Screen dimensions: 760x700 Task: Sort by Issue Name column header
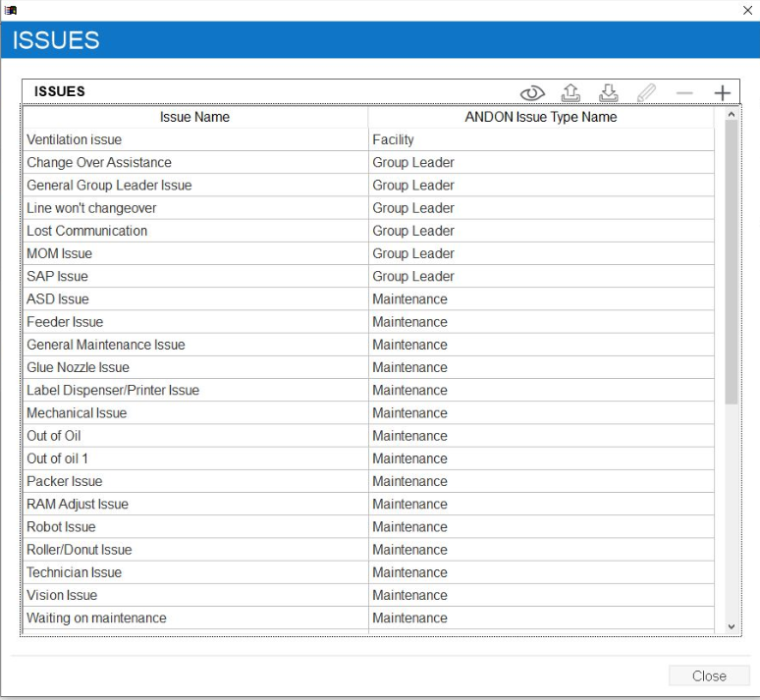coord(194,117)
